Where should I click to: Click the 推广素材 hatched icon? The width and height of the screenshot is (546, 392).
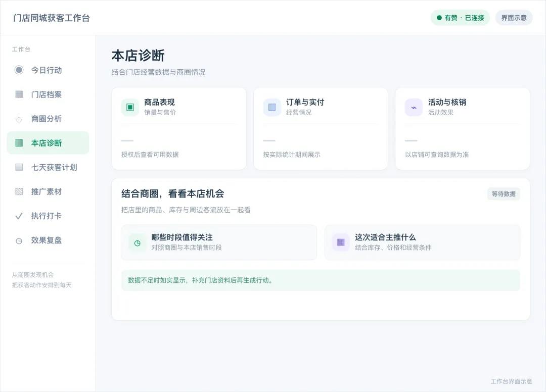pos(19,191)
